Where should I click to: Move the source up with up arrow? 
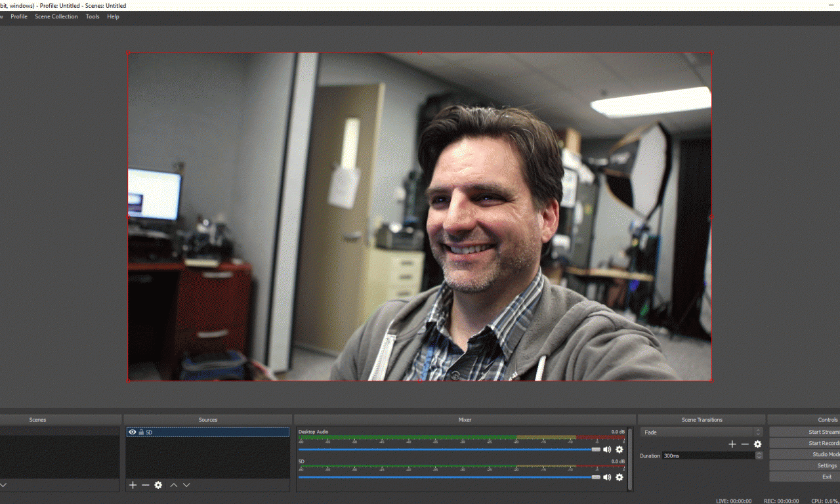174,485
